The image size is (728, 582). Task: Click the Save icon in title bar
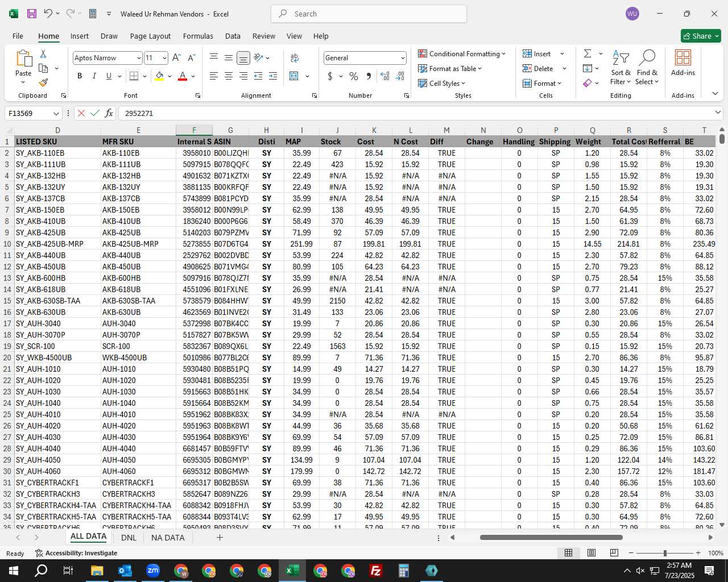[32, 14]
